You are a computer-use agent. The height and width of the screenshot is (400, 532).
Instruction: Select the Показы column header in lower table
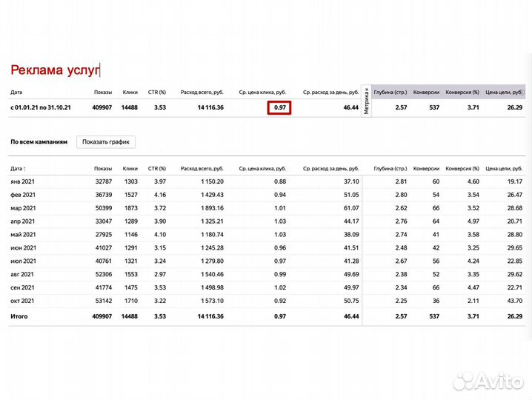click(103, 169)
